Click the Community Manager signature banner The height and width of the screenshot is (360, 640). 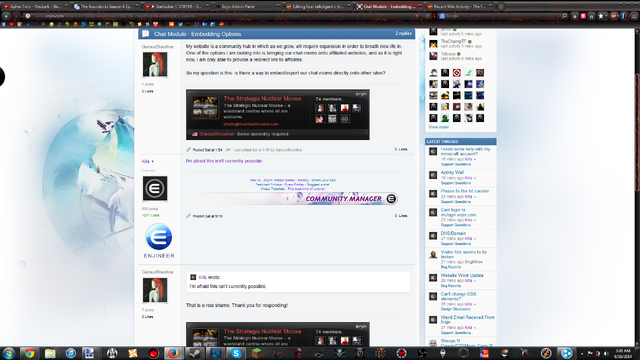tap(292, 198)
